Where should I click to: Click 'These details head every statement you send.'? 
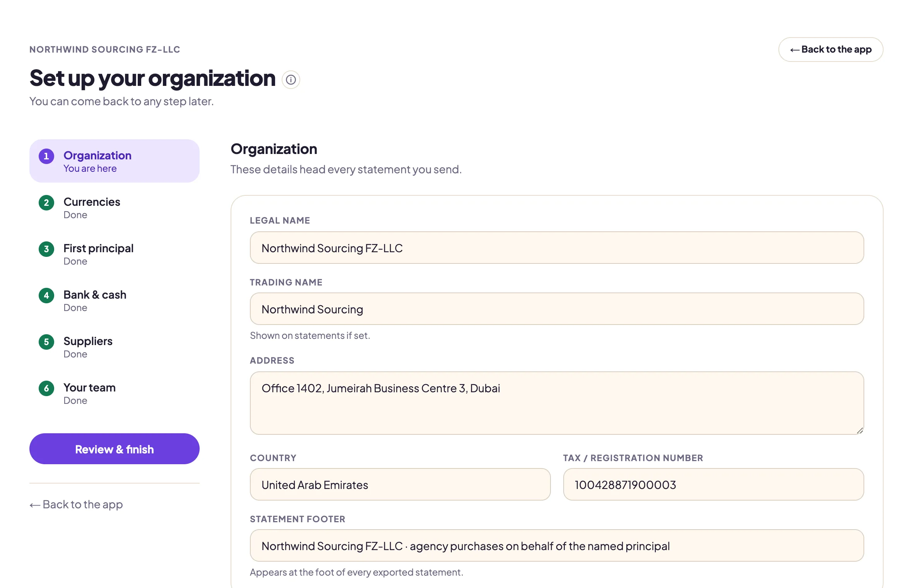point(346,169)
